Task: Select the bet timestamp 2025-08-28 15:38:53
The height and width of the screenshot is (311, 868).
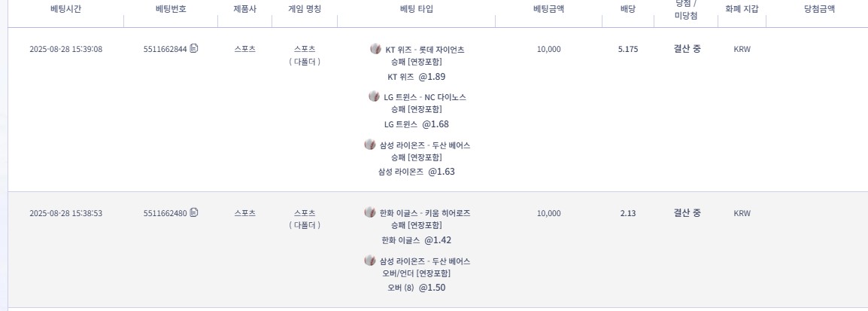Action: (x=66, y=213)
